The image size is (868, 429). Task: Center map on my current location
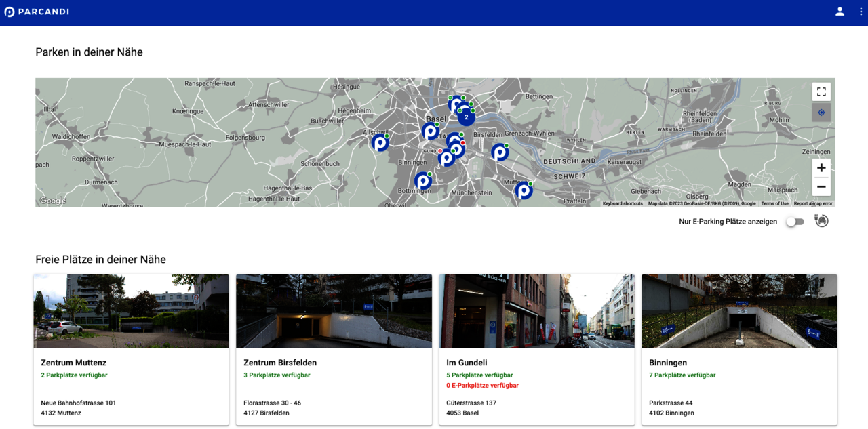tap(821, 113)
